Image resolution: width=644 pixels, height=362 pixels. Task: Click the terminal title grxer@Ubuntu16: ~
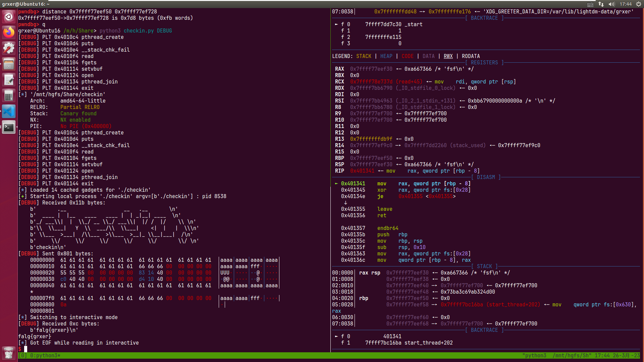tap(26, 4)
